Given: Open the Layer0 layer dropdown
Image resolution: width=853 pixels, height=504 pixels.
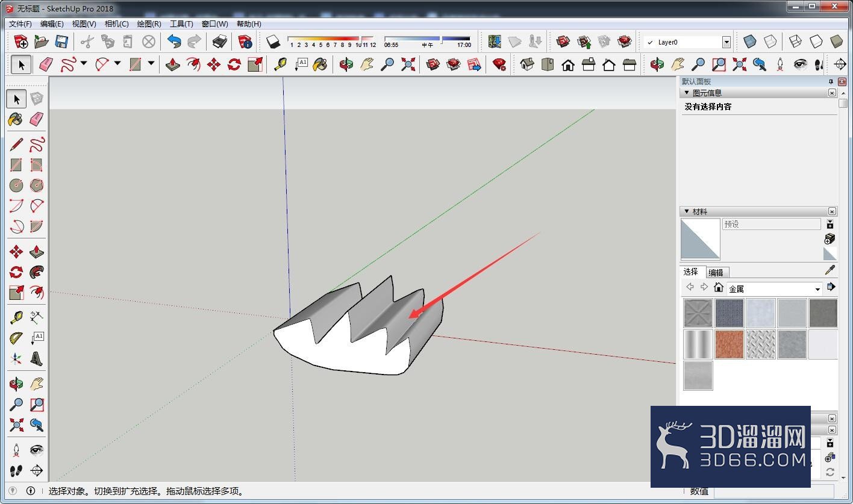Looking at the screenshot, I should (x=726, y=42).
